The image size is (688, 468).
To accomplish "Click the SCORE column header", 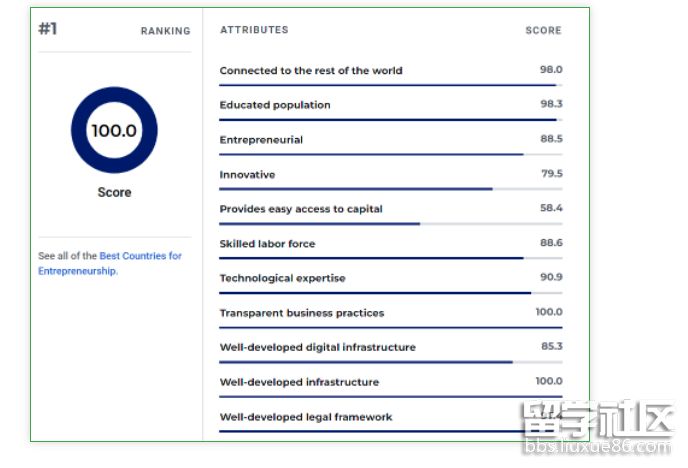I will 543,31.
